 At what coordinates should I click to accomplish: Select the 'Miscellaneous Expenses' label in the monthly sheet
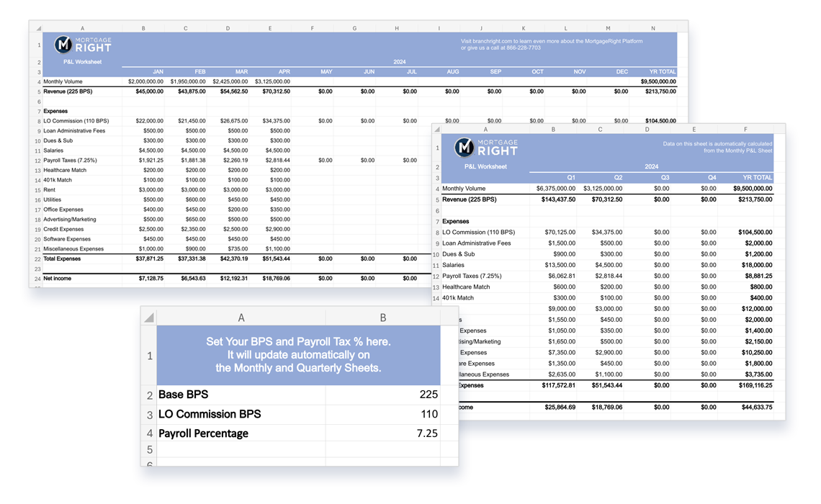pos(73,249)
